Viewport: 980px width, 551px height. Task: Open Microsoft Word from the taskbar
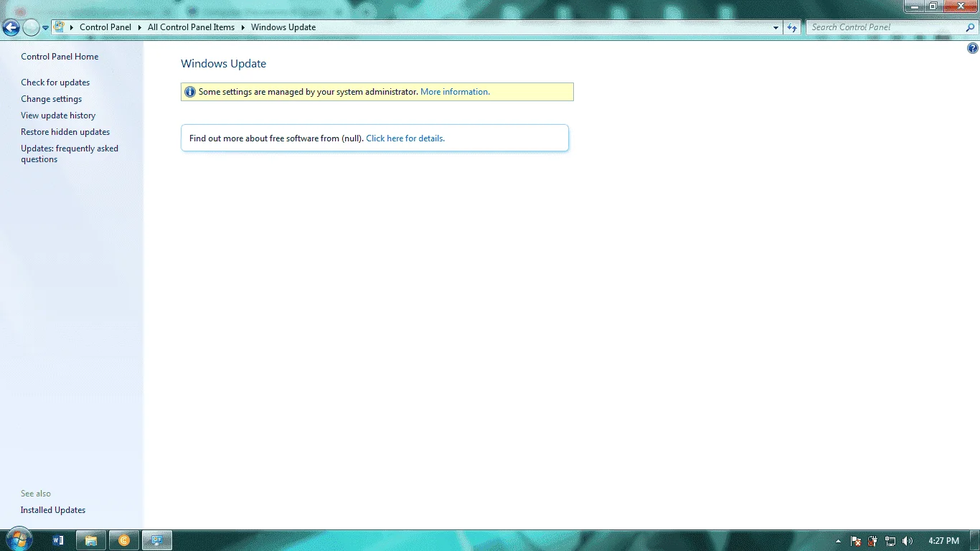click(x=58, y=540)
